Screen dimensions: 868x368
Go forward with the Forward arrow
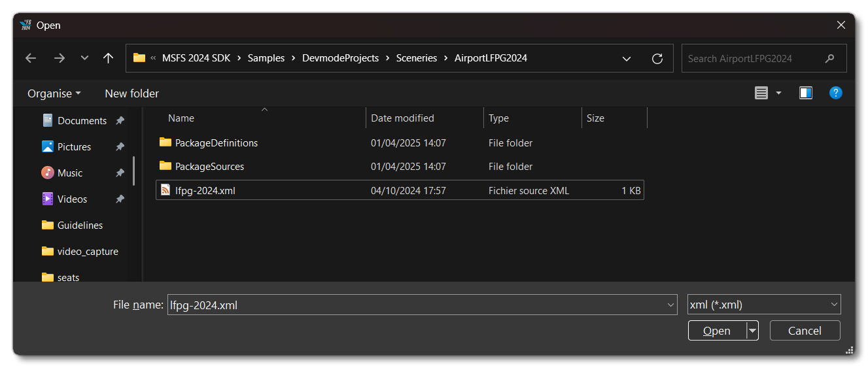pyautogui.click(x=60, y=58)
